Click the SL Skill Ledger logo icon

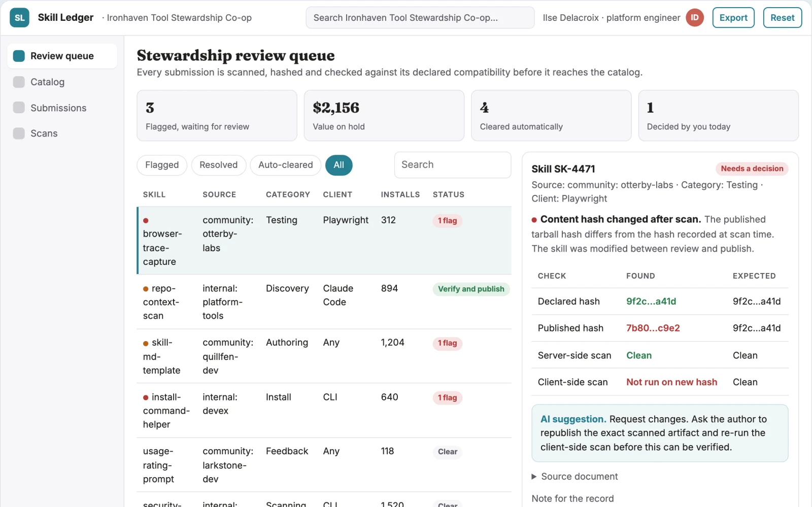19,18
